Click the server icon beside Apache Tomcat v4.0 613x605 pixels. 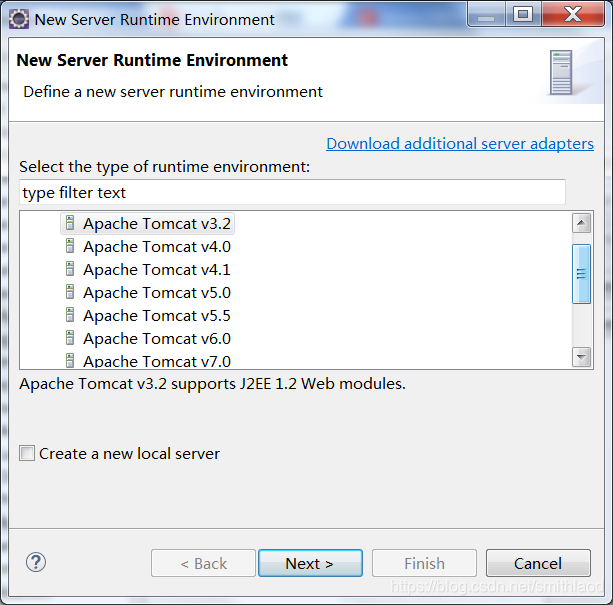point(70,246)
